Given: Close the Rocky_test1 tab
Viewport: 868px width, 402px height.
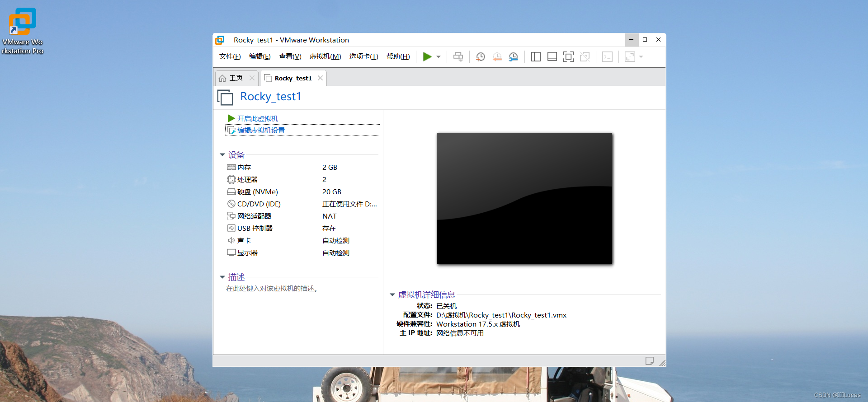Looking at the screenshot, I should coord(320,78).
